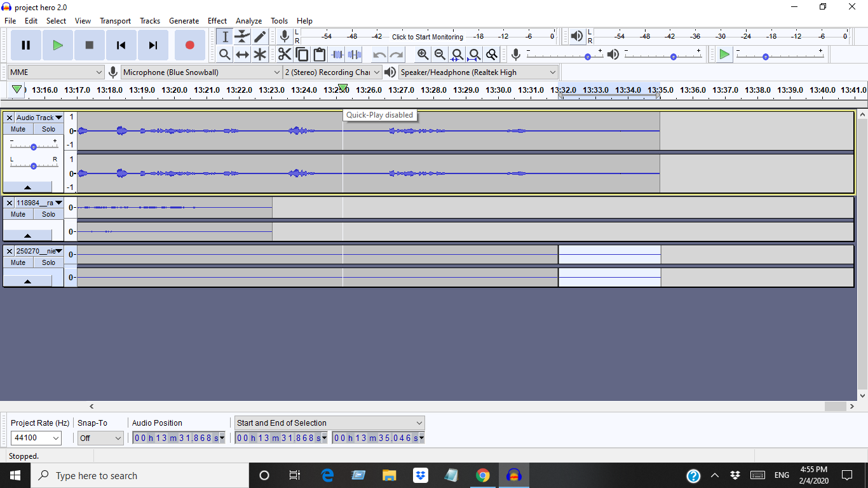Select the Envelope tool
Screen dimensions: 868x488
click(242, 37)
